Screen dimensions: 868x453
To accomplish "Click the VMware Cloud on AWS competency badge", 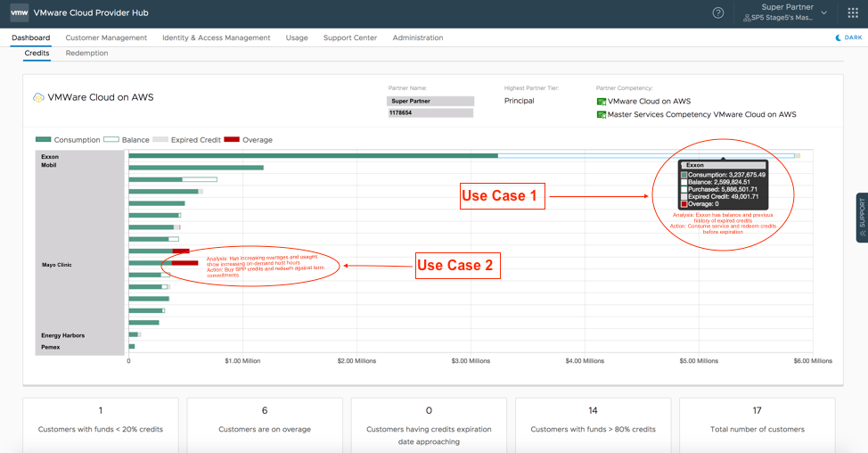I will point(602,102).
